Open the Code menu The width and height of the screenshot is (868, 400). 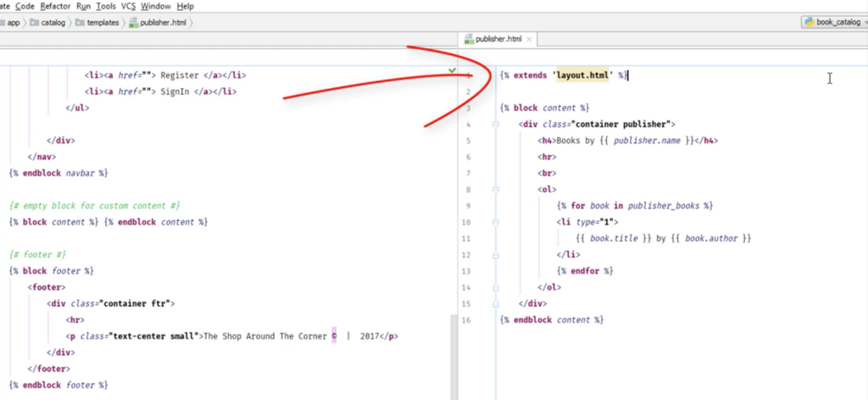[25, 6]
